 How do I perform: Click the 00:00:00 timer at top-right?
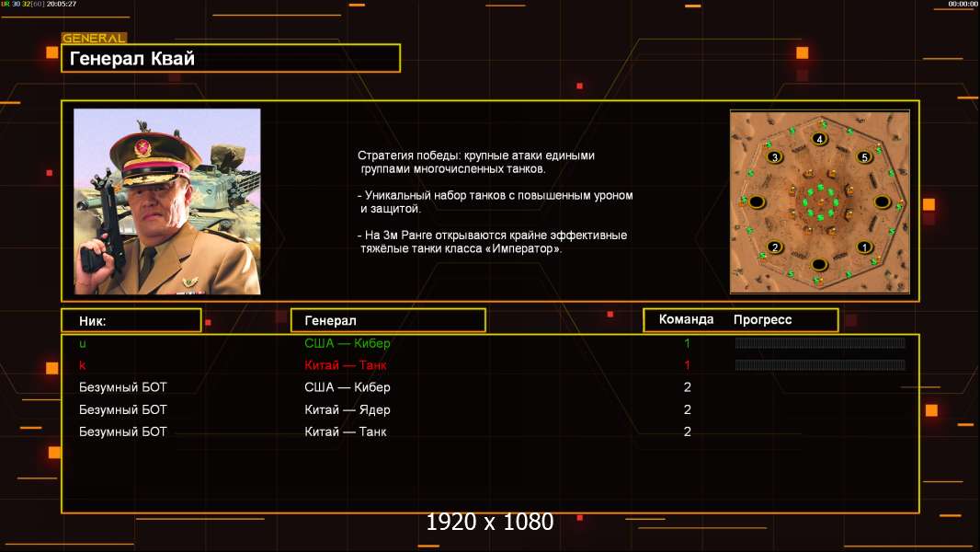pyautogui.click(x=963, y=4)
